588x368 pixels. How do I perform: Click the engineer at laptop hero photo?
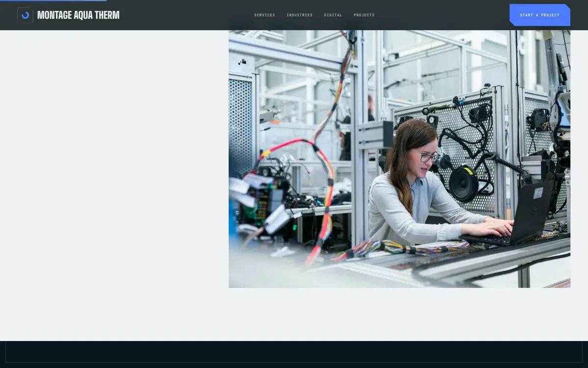(399, 159)
